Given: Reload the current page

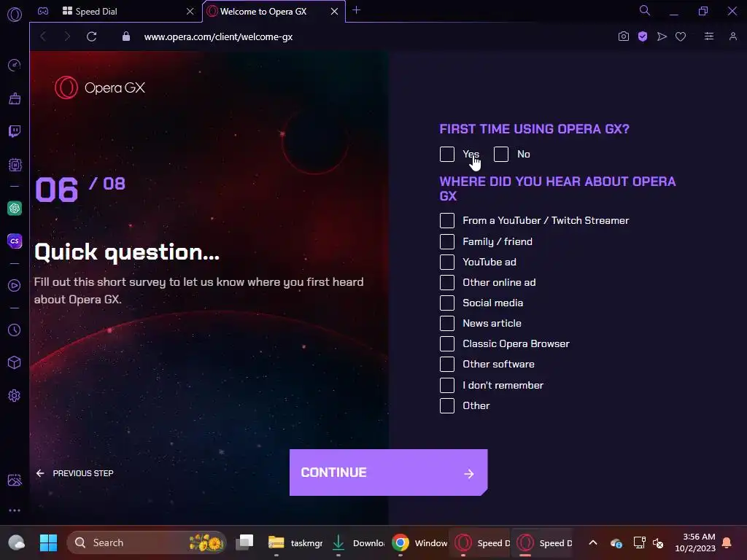Looking at the screenshot, I should 91,36.
